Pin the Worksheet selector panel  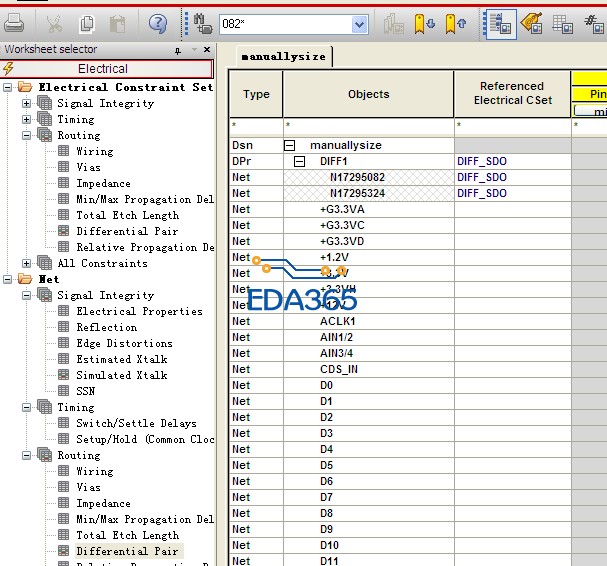[x=178, y=50]
